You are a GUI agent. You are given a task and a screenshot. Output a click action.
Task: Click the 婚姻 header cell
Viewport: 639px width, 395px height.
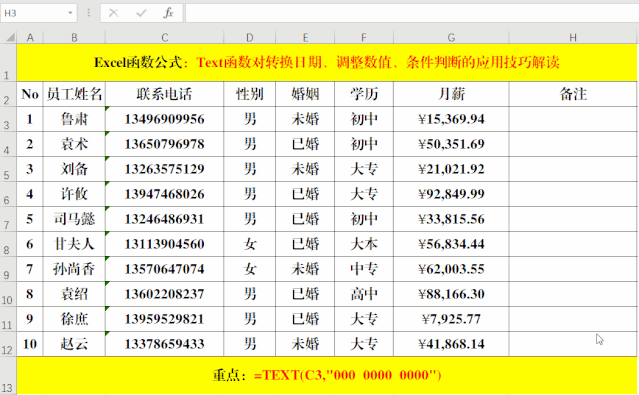(x=305, y=94)
